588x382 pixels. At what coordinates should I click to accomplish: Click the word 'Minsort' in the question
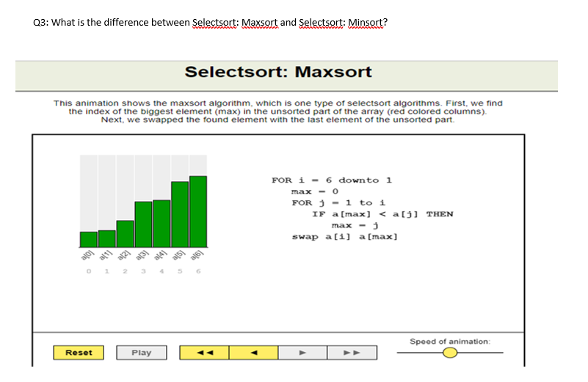(366, 23)
